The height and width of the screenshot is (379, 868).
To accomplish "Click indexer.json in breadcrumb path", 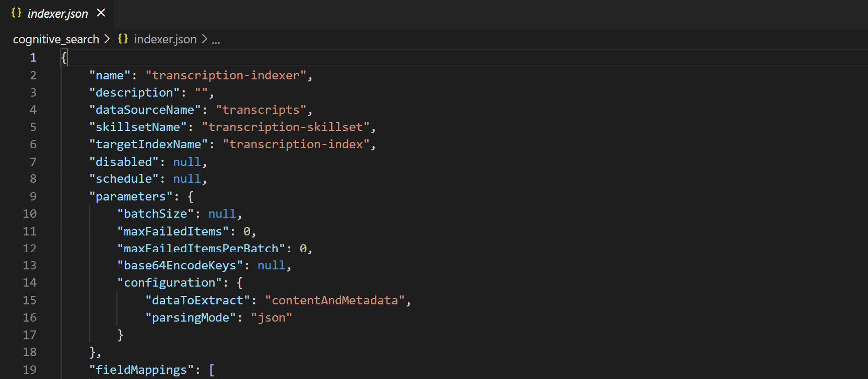I will pos(165,39).
